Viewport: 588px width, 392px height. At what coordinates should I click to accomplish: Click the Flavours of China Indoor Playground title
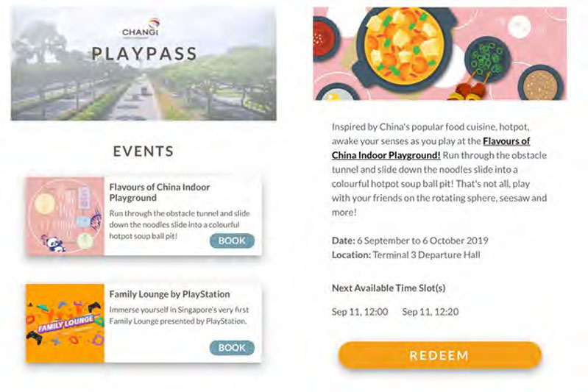[x=160, y=192]
